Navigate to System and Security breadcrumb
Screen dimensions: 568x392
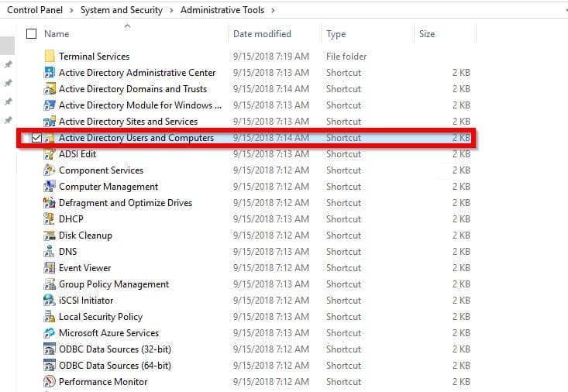coord(122,10)
